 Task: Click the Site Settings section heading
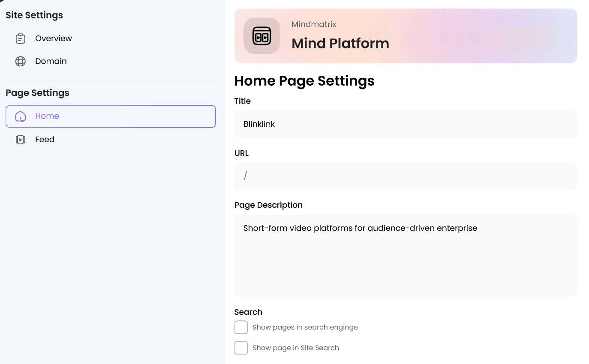pos(34,15)
